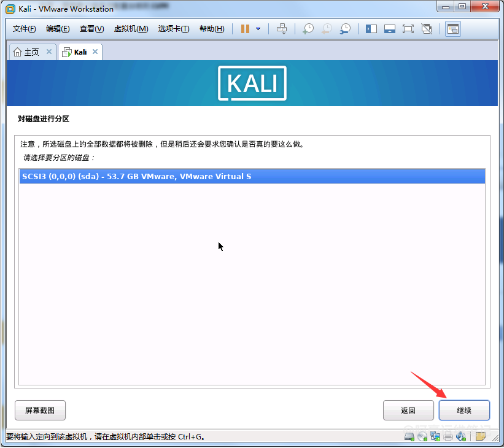
Task: Switch to the 主页 home tab
Action: click(x=26, y=52)
